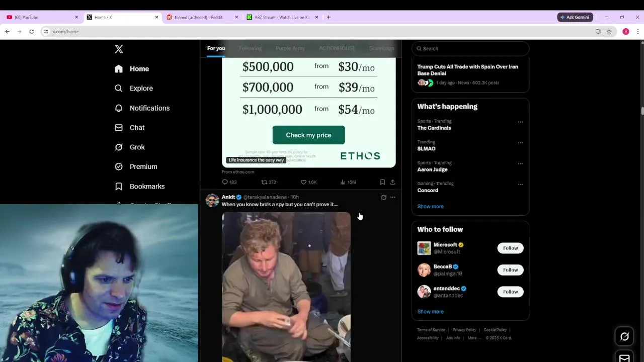Click the X search field
Screen dimensions: 644x362
[470, 49]
